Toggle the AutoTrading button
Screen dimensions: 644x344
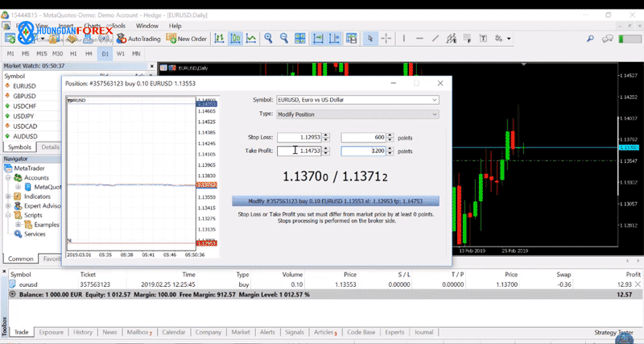click(138, 39)
